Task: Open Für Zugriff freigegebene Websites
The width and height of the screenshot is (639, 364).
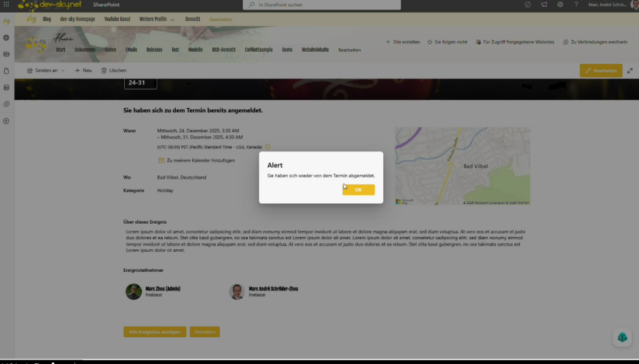Action: [515, 42]
